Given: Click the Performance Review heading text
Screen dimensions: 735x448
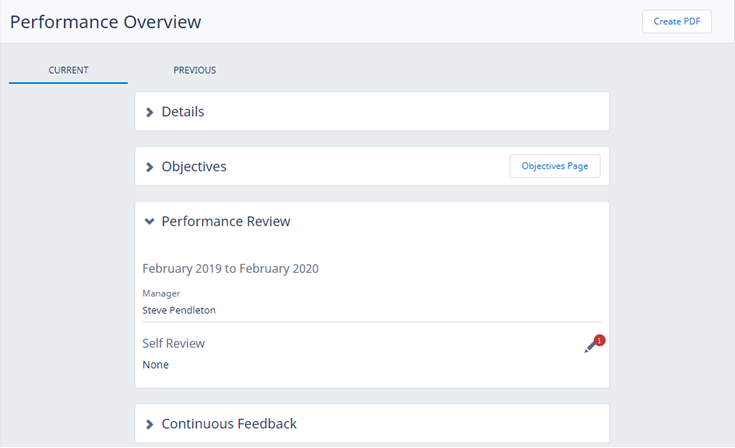Looking at the screenshot, I should (226, 222).
